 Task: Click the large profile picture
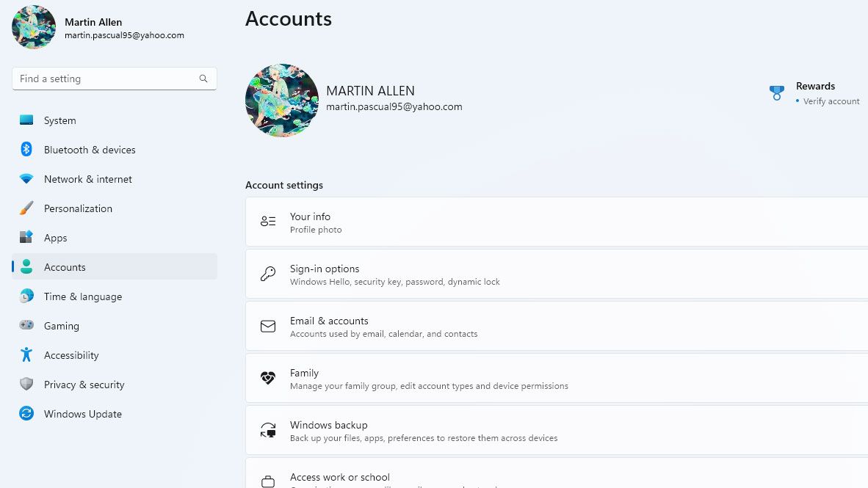click(x=282, y=101)
